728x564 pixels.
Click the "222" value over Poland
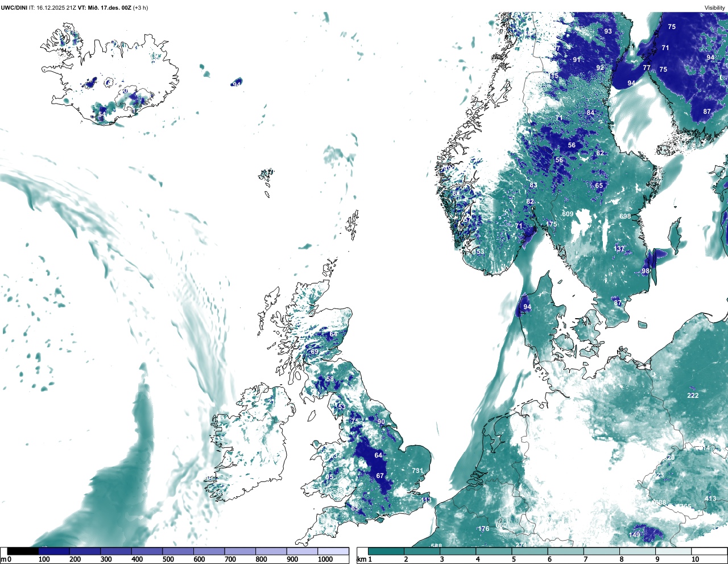693,396
